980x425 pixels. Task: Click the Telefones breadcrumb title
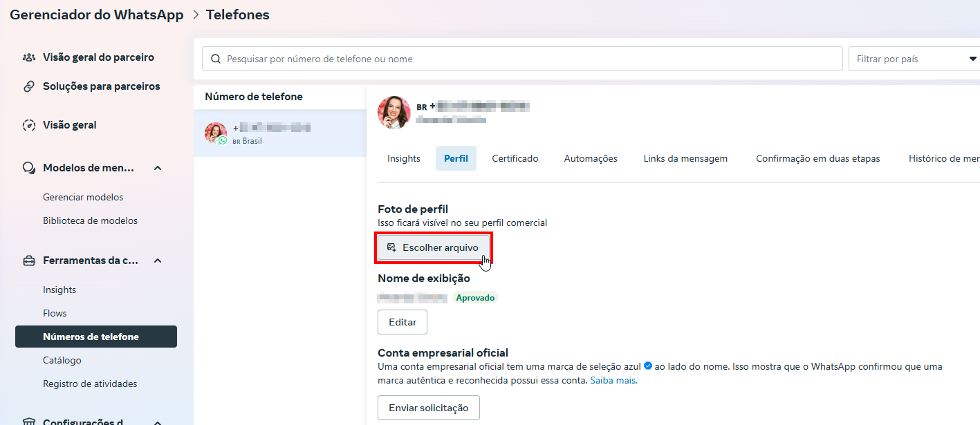238,15
